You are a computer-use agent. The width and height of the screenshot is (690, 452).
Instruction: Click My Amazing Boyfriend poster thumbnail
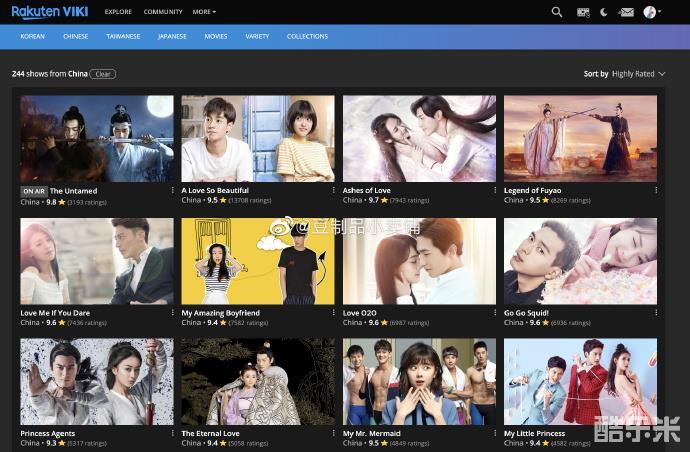258,261
